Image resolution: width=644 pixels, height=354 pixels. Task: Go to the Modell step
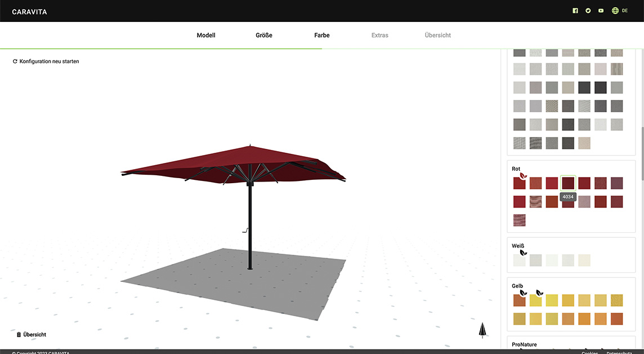206,36
